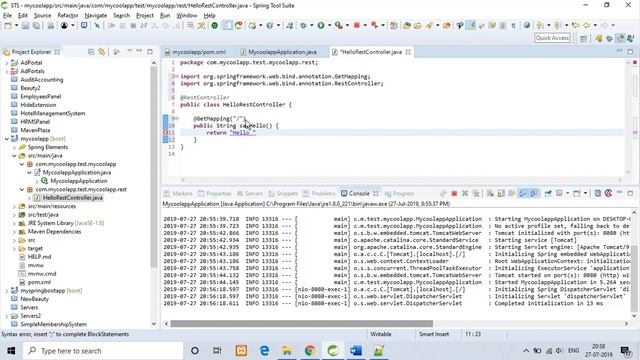Minimize the Console view panel
This screenshot has width=640, height=360.
[x=619, y=193]
